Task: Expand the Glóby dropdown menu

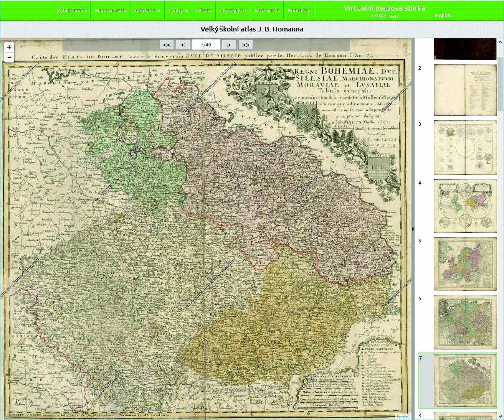Action: (178, 10)
